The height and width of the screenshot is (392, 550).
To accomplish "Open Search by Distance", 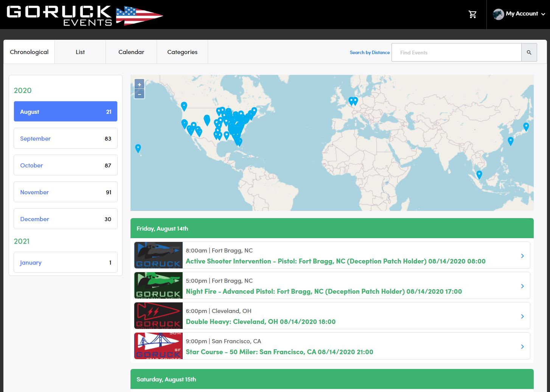I will pyautogui.click(x=370, y=53).
